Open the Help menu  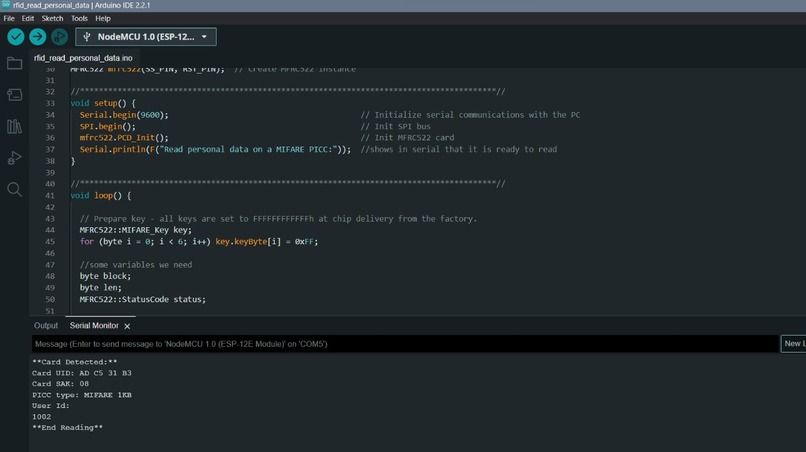(103, 19)
